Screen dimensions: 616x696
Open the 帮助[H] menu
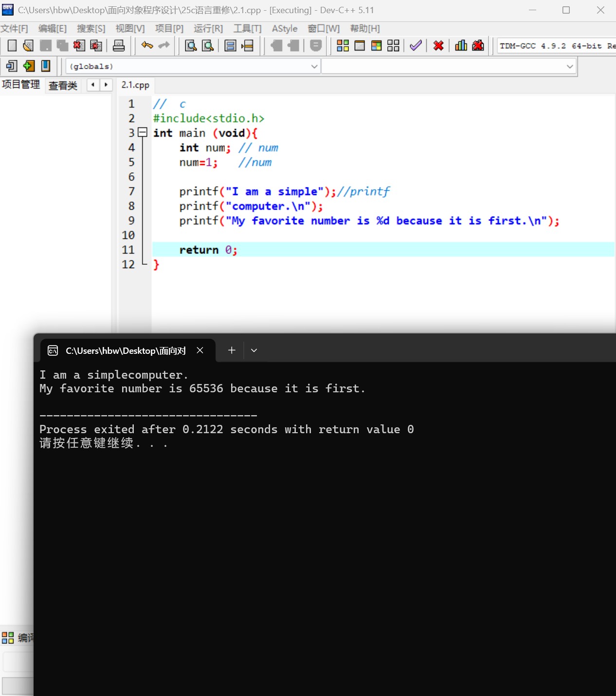tap(365, 29)
